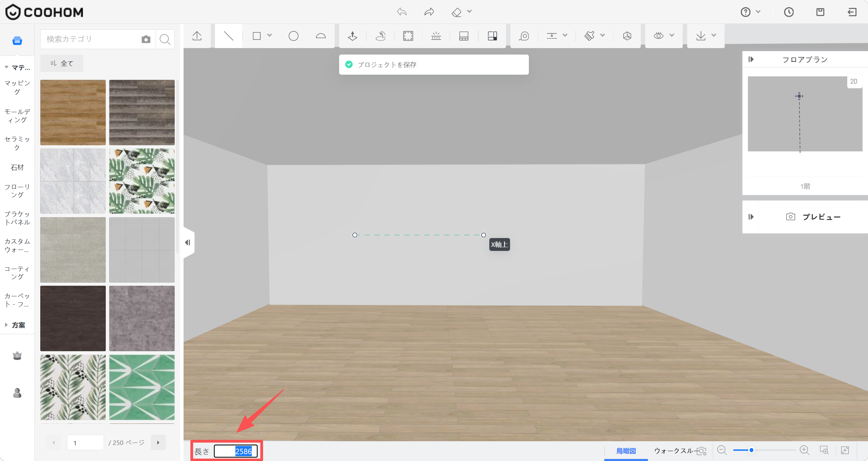Select the circle drawing tool

point(293,36)
